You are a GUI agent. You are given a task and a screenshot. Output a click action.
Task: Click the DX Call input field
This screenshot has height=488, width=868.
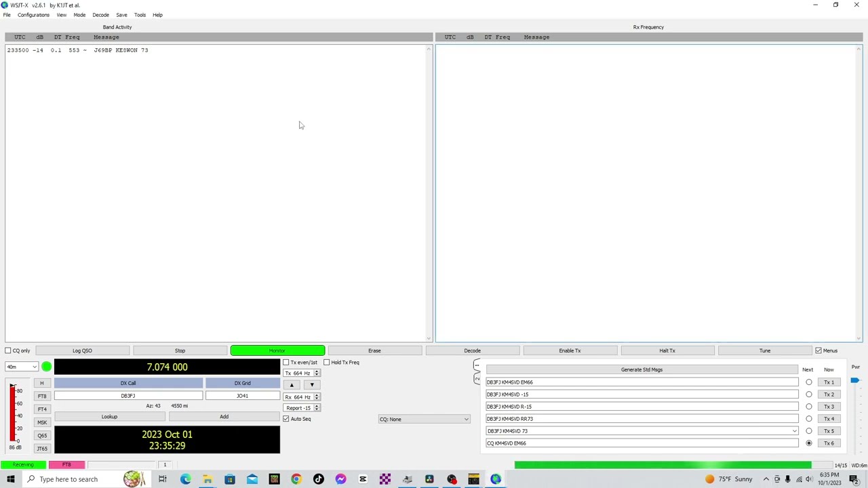tap(128, 396)
